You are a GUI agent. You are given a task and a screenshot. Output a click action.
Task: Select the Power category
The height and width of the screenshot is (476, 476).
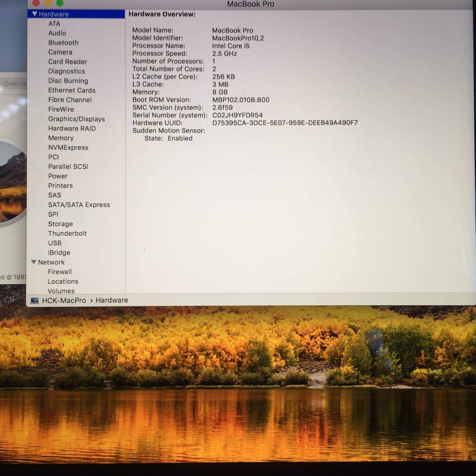(x=58, y=176)
